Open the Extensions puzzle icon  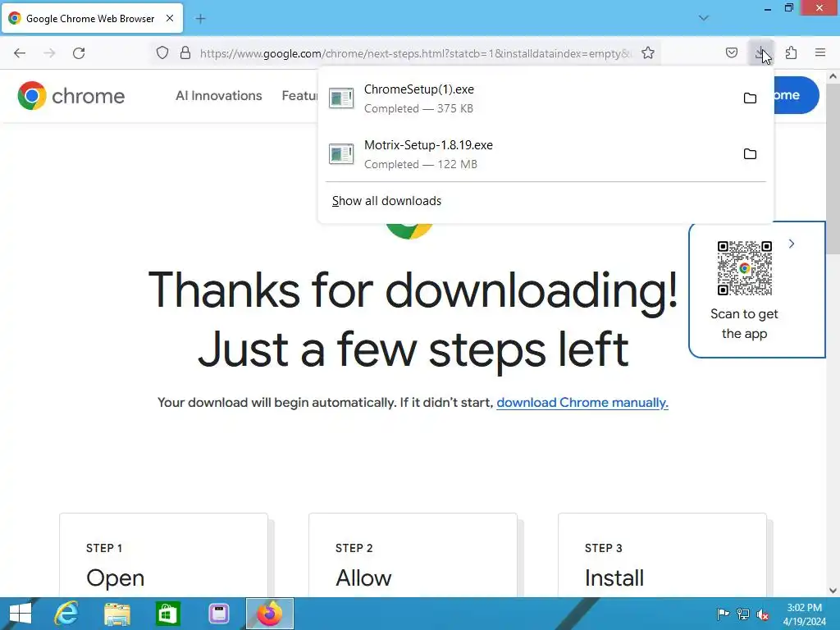(791, 52)
